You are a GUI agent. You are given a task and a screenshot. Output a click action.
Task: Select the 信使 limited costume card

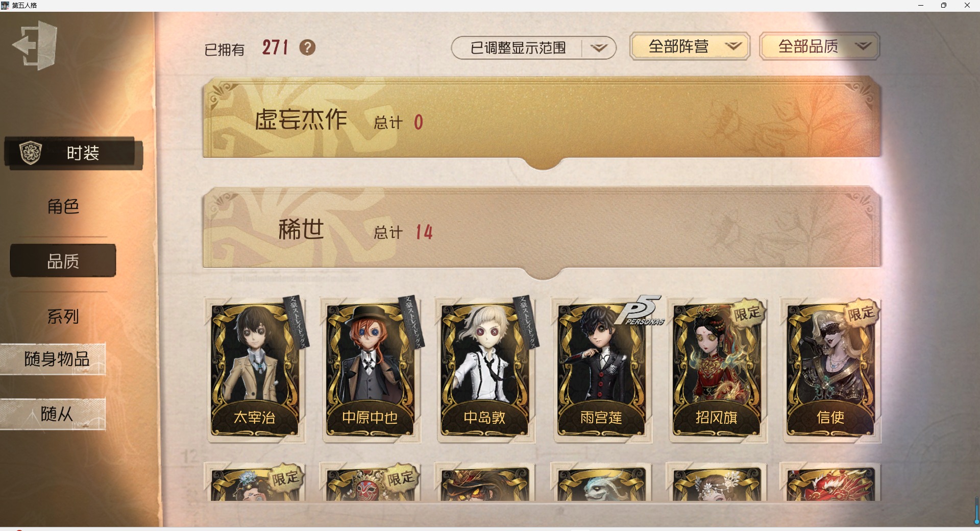(831, 370)
